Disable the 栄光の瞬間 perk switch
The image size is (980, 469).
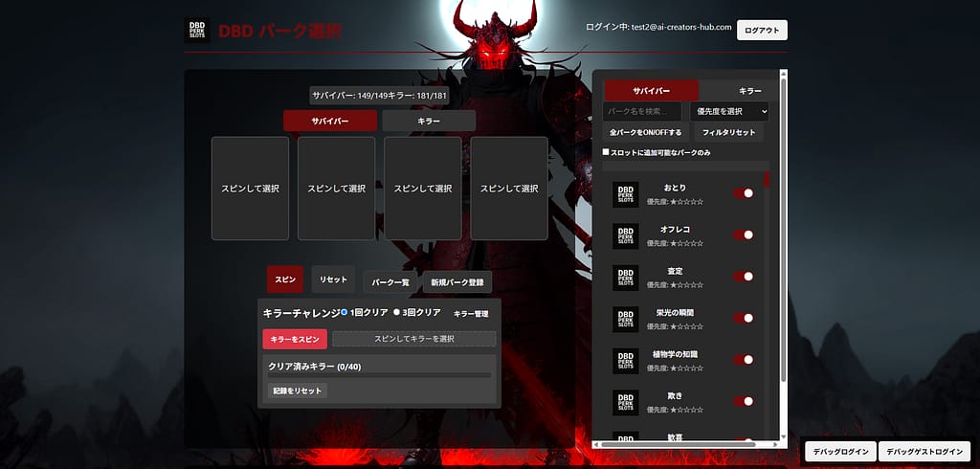(744, 318)
